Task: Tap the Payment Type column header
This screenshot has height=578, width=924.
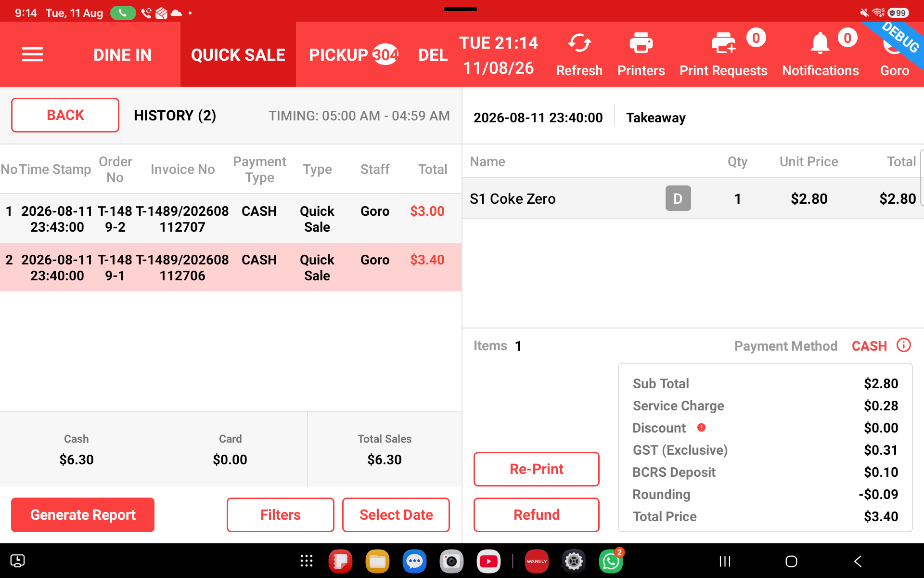Action: pyautogui.click(x=259, y=169)
